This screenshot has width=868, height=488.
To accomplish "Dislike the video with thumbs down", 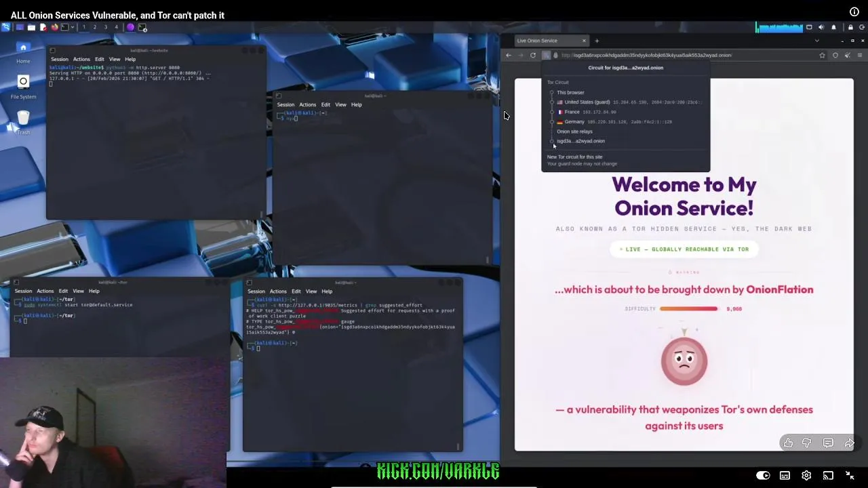I will [807, 443].
